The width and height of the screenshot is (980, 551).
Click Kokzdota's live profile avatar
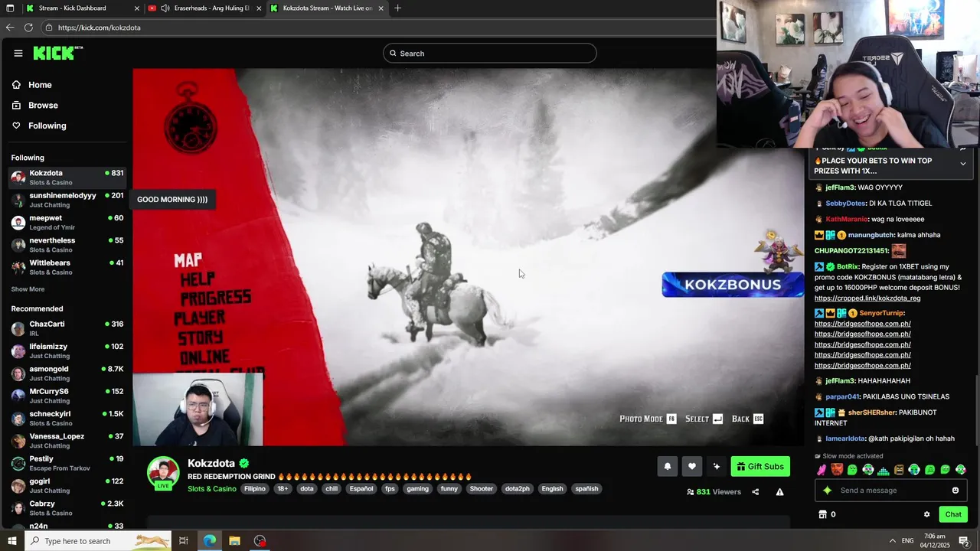pos(163,474)
